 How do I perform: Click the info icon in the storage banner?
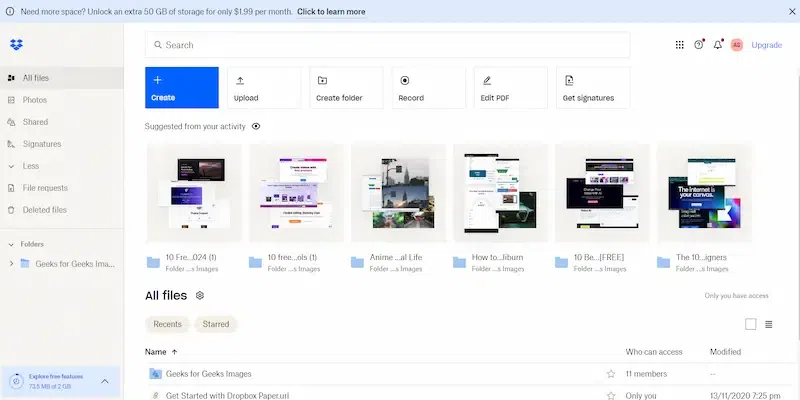click(10, 11)
